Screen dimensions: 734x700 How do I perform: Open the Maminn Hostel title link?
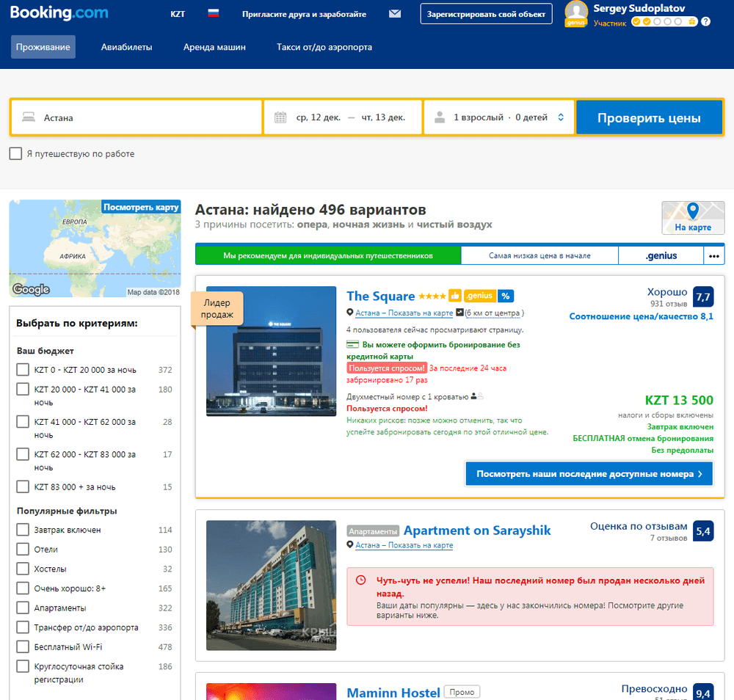(x=393, y=693)
